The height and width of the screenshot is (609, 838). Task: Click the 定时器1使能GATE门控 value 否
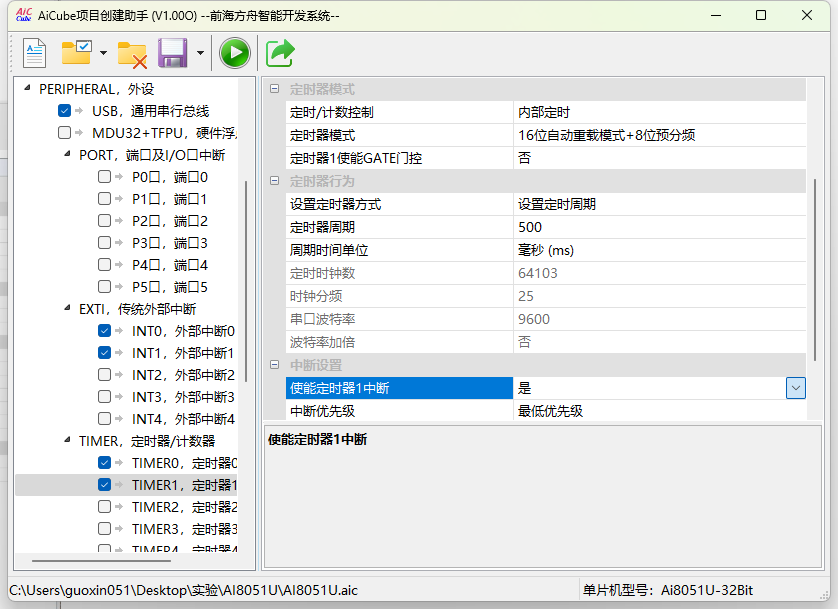coord(659,158)
